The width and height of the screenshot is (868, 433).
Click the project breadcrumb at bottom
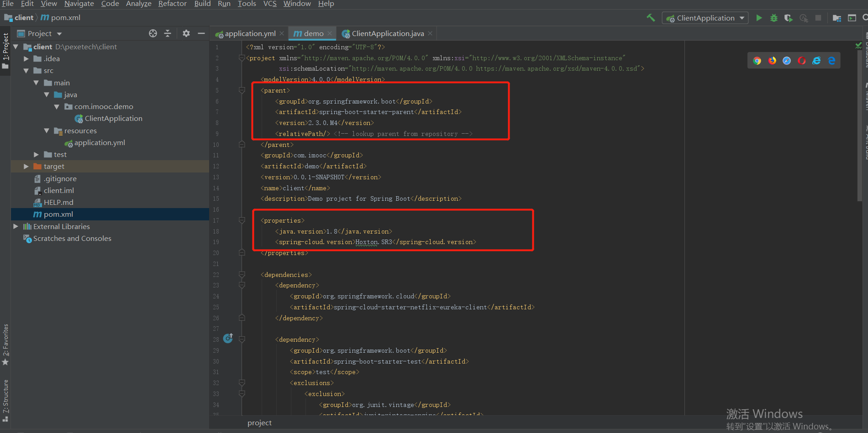click(259, 423)
